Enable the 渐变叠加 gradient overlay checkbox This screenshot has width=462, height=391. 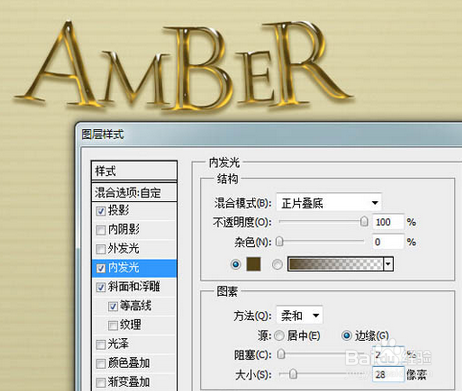(101, 382)
